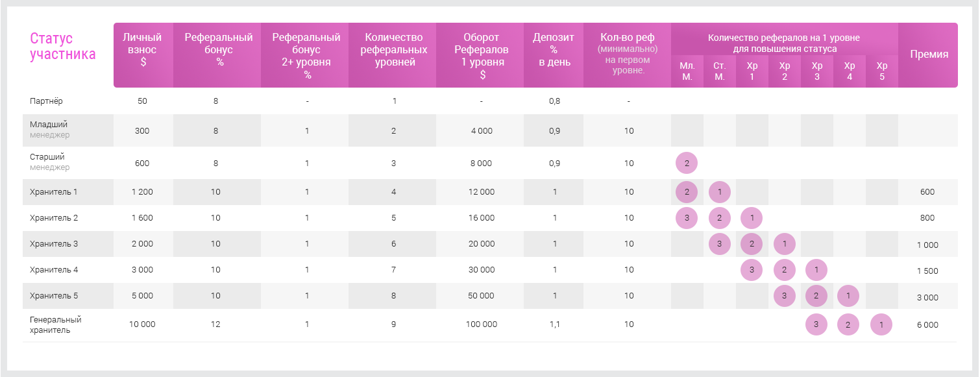Viewport: 980px width, 377px height.
Task: Click the 'Статус участника' heading
Action: point(63,47)
